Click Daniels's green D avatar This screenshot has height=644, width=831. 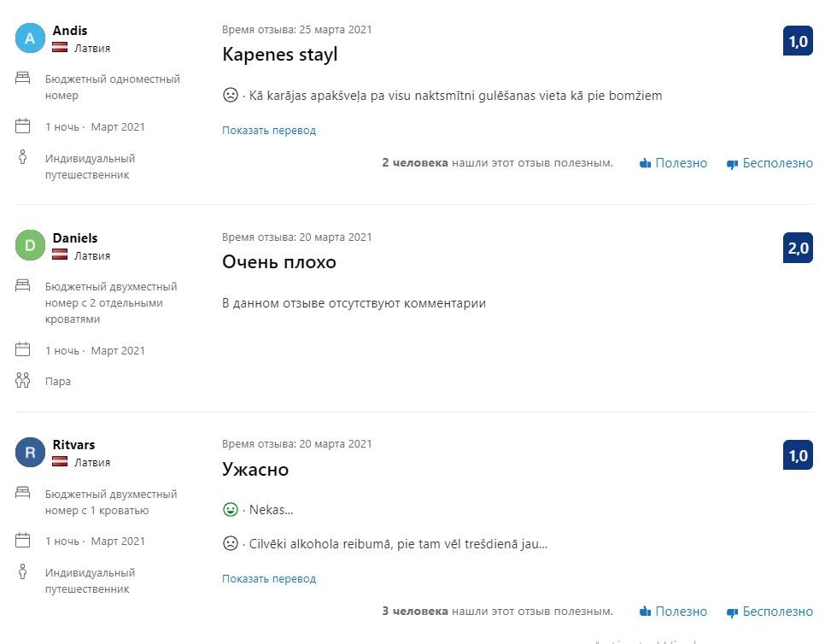(30, 245)
